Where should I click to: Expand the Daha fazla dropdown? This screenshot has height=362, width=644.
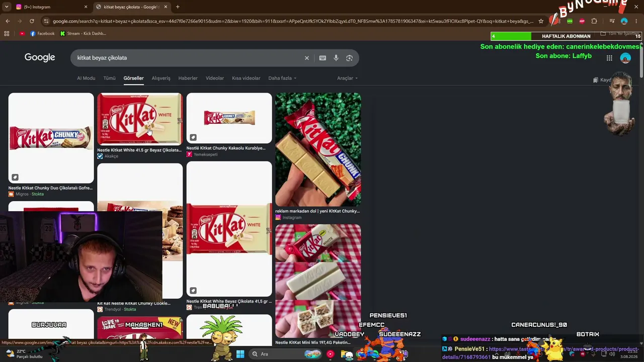tap(282, 78)
